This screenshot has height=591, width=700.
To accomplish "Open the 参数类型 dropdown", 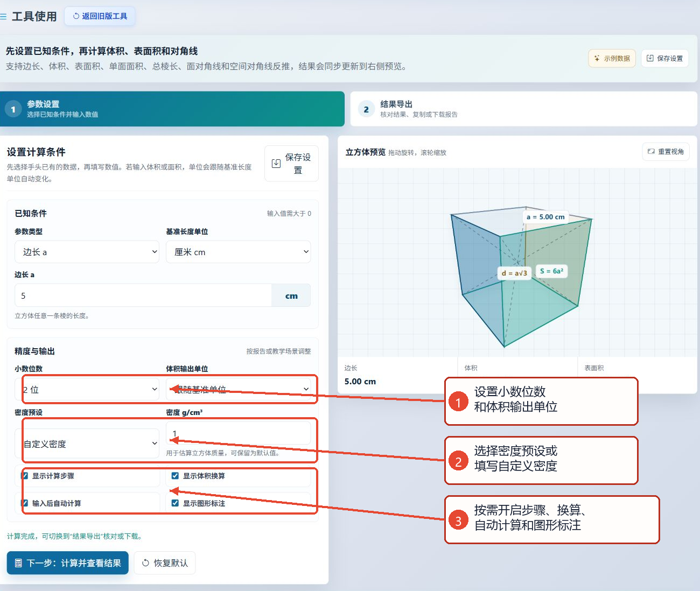I will (x=87, y=252).
